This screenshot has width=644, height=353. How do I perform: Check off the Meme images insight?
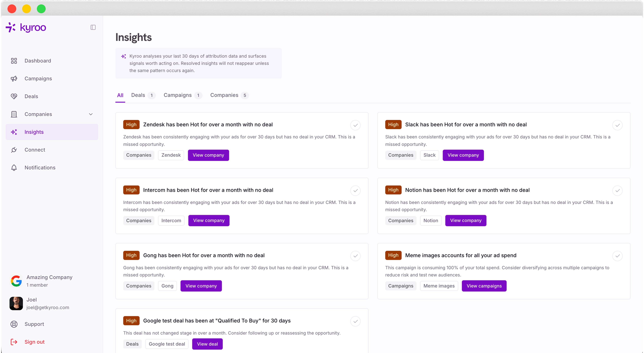(x=617, y=256)
